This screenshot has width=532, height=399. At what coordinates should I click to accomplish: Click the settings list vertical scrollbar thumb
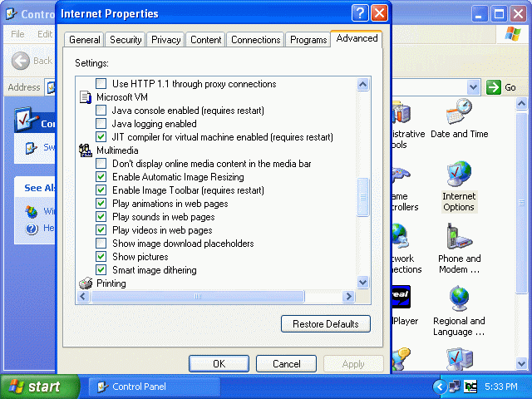click(363, 197)
